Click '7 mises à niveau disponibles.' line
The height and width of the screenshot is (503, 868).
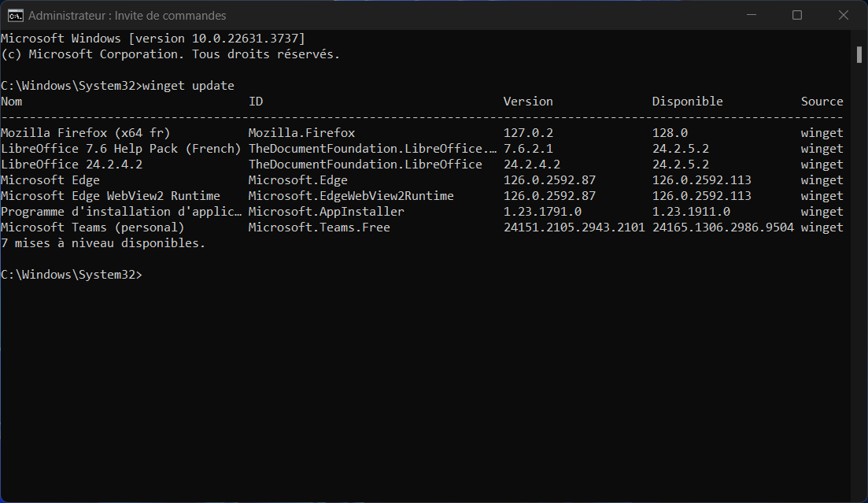click(x=104, y=243)
